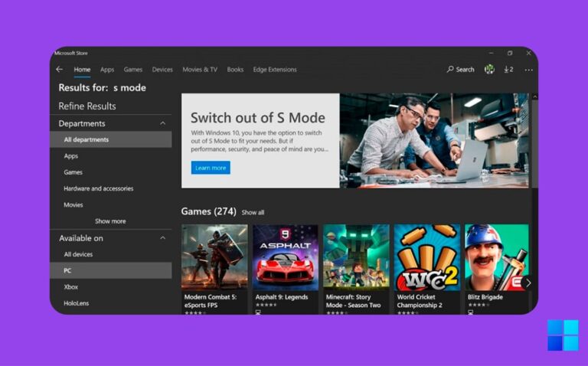Minimize the Microsoft Store window
This screenshot has height=366, width=588.
492,54
